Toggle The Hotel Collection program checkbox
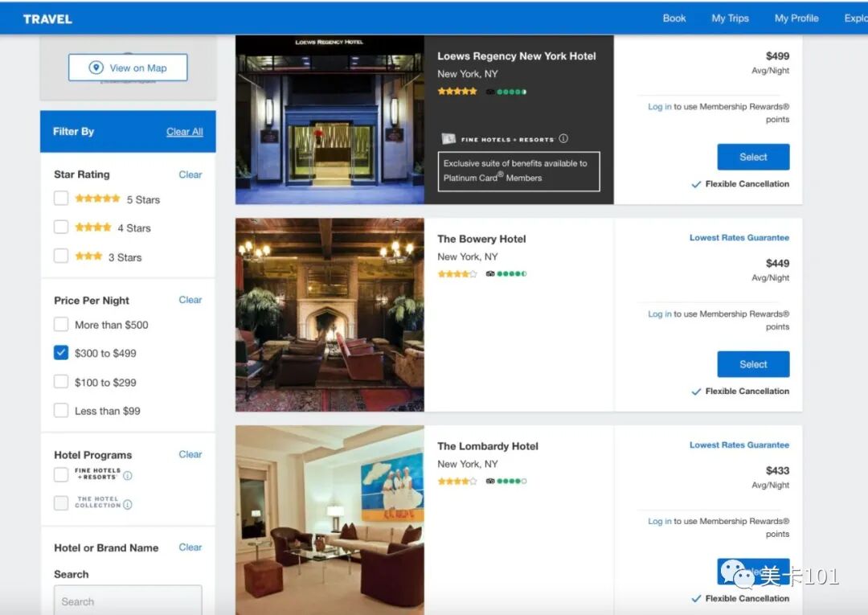Viewport: 868px width, 615px height. (x=61, y=502)
